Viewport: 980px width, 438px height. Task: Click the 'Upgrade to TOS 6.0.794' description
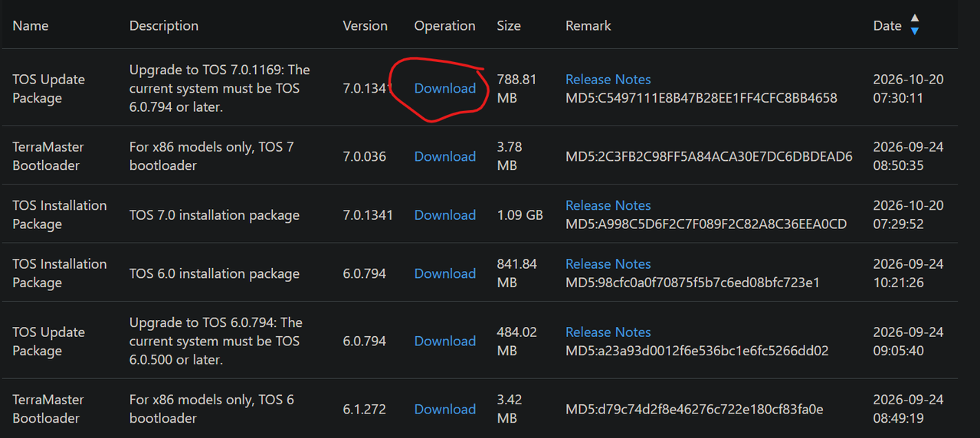(216, 341)
